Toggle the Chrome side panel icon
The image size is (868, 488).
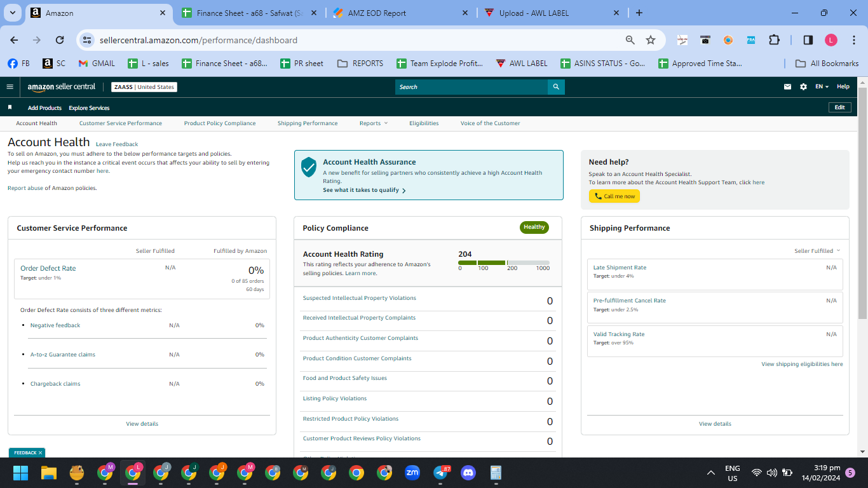(808, 40)
